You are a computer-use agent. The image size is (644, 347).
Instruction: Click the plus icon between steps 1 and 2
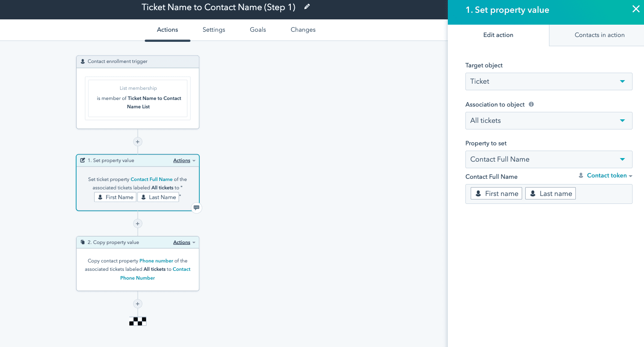click(138, 224)
